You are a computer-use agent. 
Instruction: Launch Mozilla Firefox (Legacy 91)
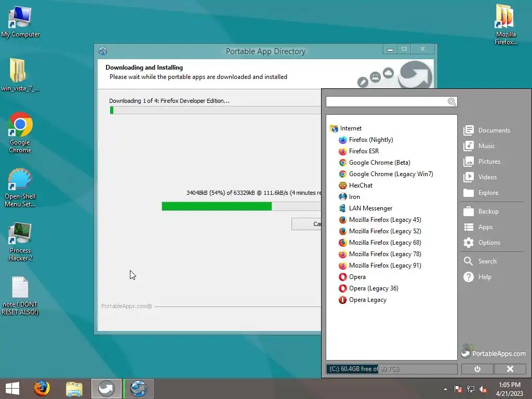(x=385, y=265)
